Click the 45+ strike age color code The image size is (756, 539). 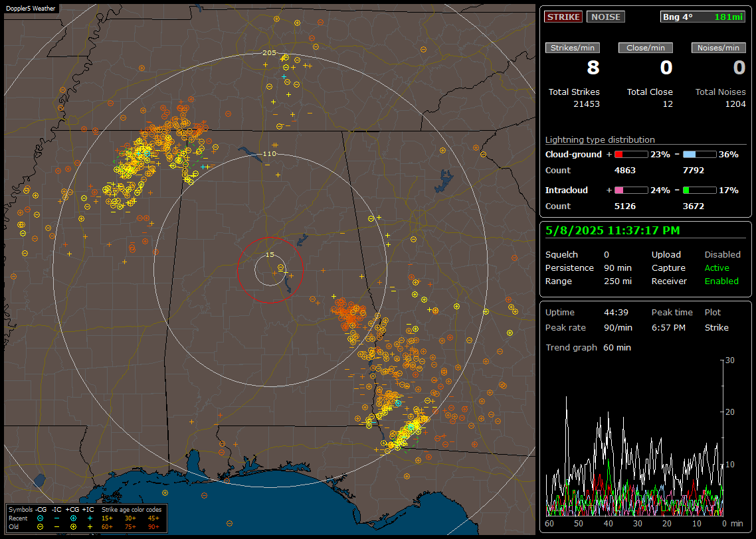[153, 518]
